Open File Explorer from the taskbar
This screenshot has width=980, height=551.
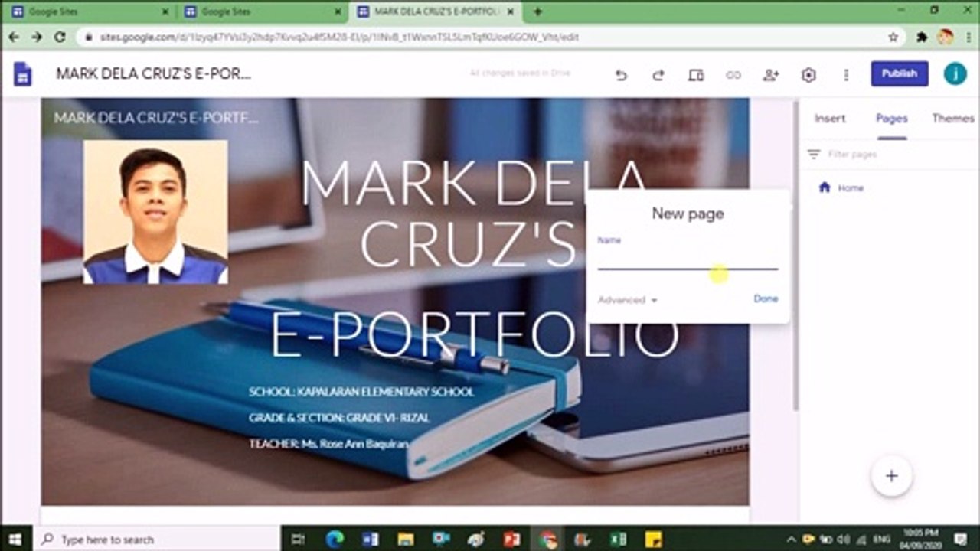[405, 540]
